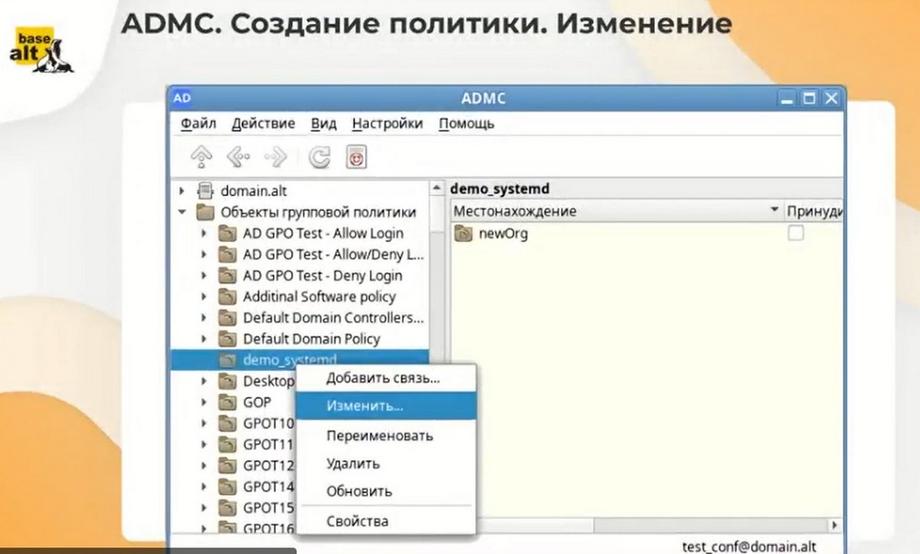
Task: Click the newOrg folder icon in the list
Action: 463,234
